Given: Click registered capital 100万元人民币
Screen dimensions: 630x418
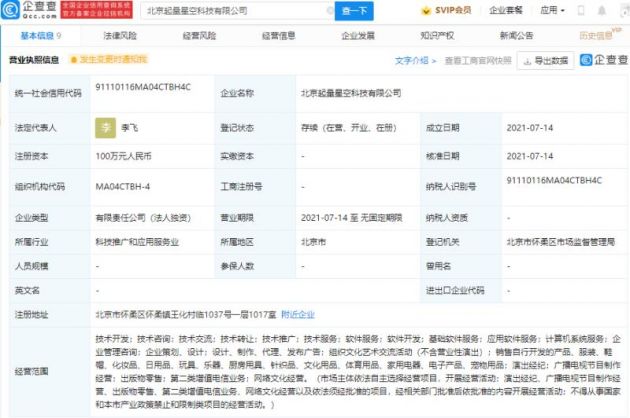Looking at the screenshot, I should tap(123, 156).
